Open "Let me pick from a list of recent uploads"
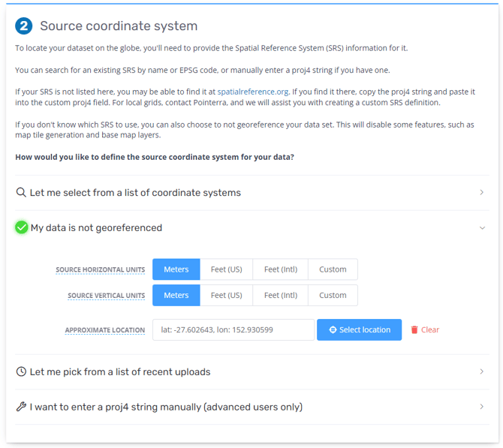This screenshot has height=448, width=503. click(x=120, y=372)
